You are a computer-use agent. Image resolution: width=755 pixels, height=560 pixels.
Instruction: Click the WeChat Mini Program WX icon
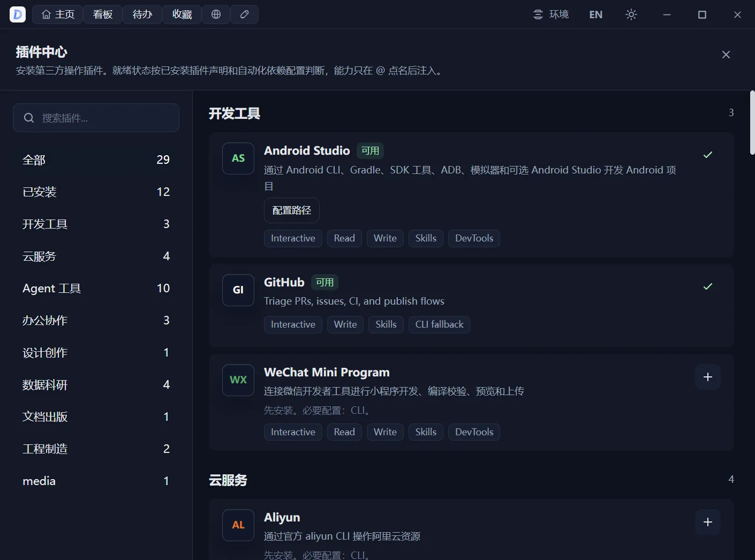(238, 380)
